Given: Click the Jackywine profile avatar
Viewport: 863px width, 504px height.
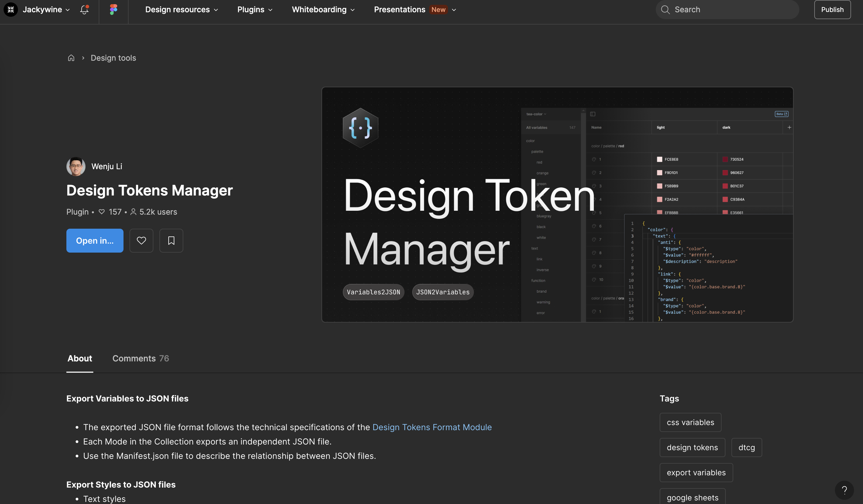Looking at the screenshot, I should [x=11, y=10].
